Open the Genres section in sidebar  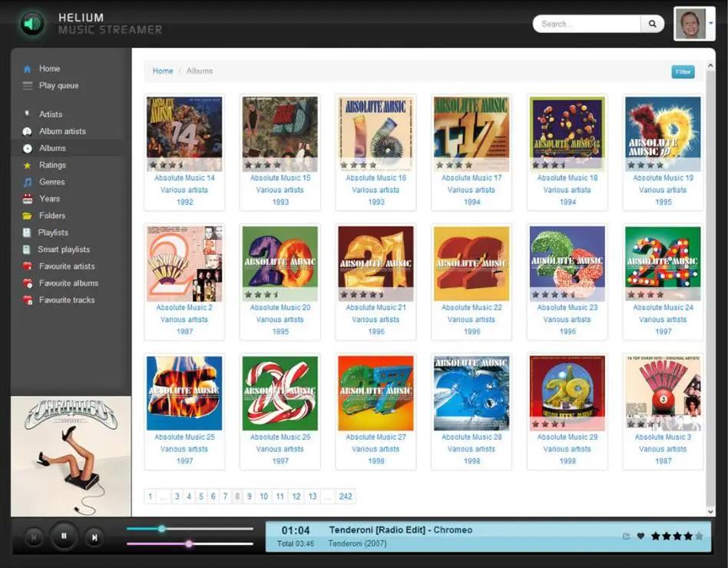click(x=52, y=182)
